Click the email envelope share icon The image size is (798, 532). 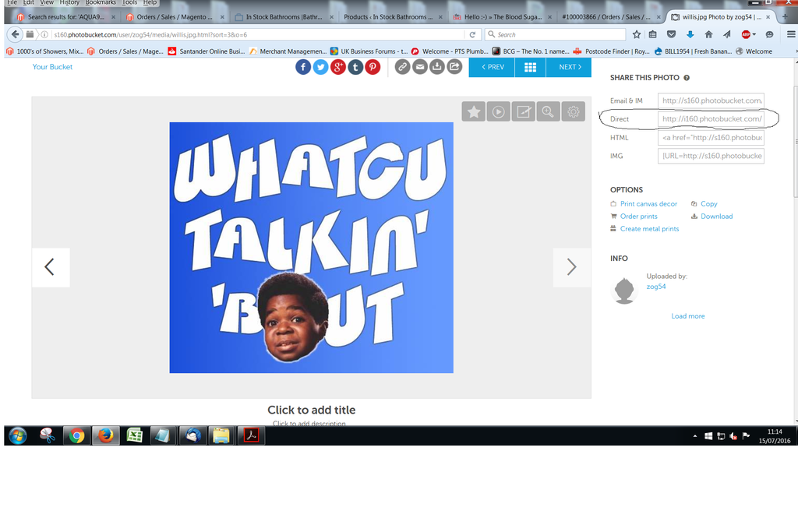pos(420,67)
